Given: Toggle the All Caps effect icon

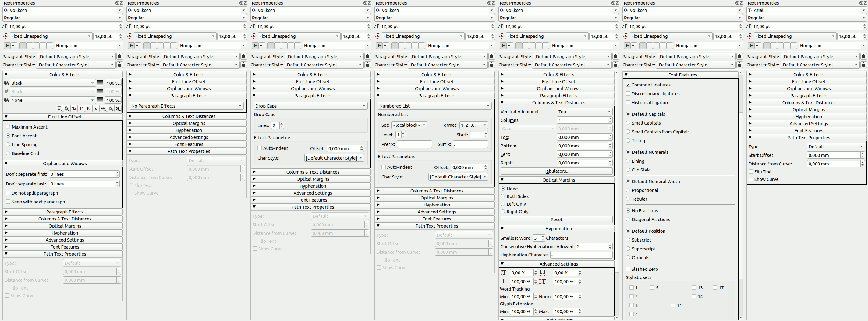Looking at the screenshot, I should tap(88, 108).
